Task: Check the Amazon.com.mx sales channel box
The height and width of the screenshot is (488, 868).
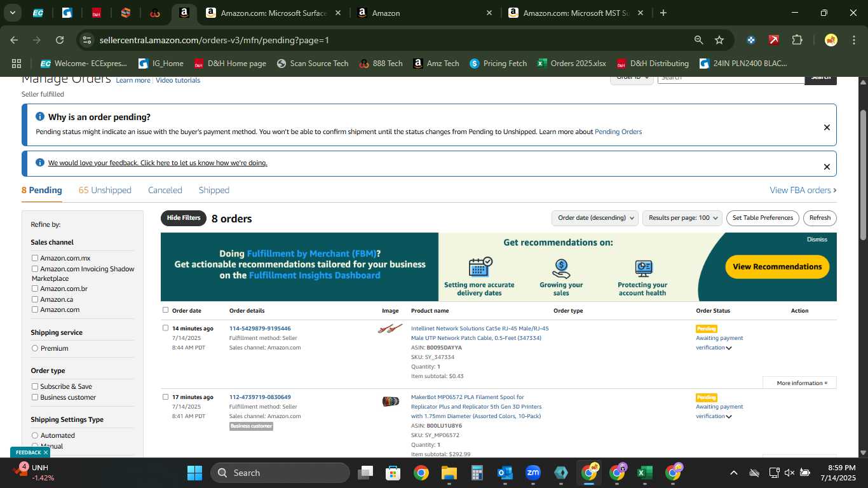Action: [35, 258]
